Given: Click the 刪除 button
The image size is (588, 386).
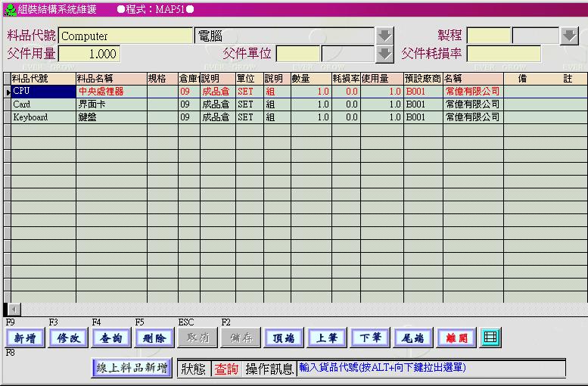Looking at the screenshot, I should tap(154, 338).
